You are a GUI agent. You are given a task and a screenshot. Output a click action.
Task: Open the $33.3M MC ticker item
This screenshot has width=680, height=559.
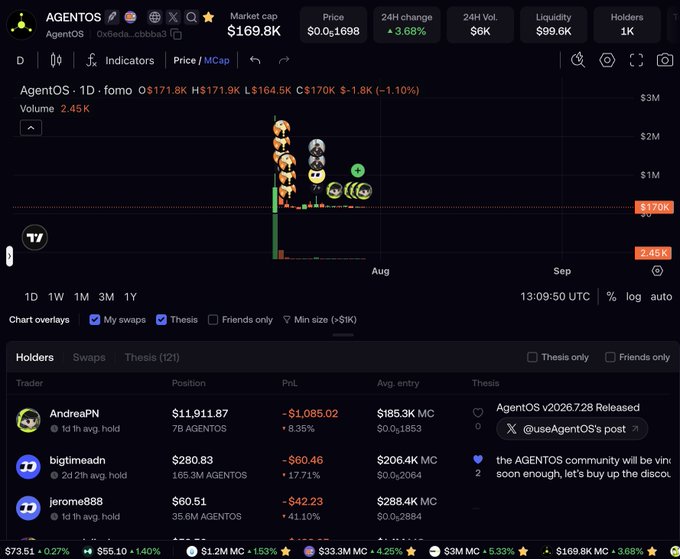(x=360, y=551)
